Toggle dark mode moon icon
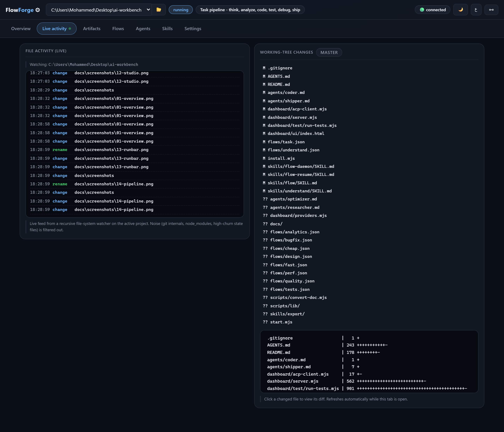The width and height of the screenshot is (504, 432). tap(460, 10)
